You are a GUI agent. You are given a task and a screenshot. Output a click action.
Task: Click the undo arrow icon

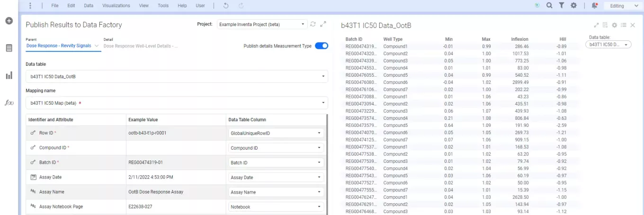226,6
